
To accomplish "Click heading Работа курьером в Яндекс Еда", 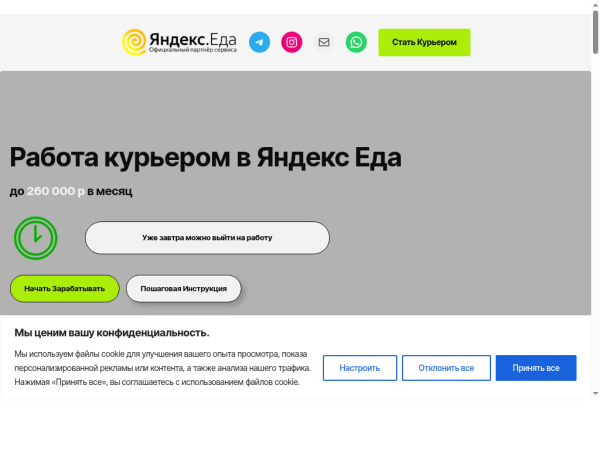I will [x=205, y=157].
